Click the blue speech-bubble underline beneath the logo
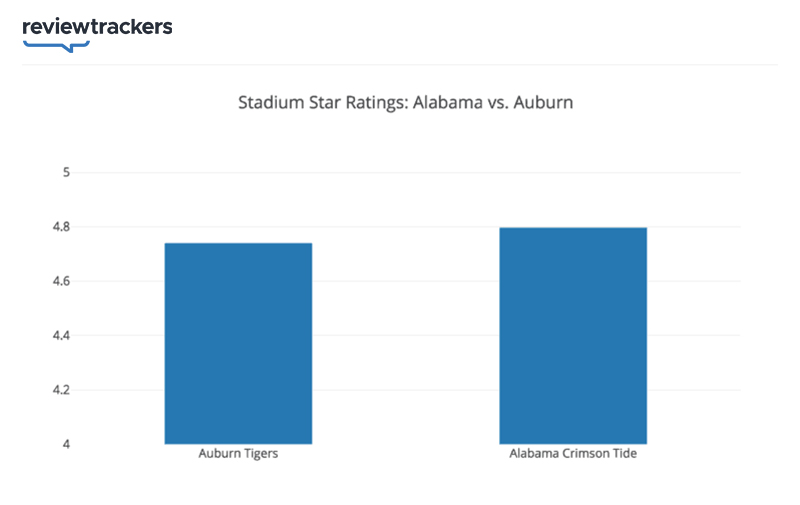Viewport: 800px width, 505px height. pyautogui.click(x=58, y=45)
